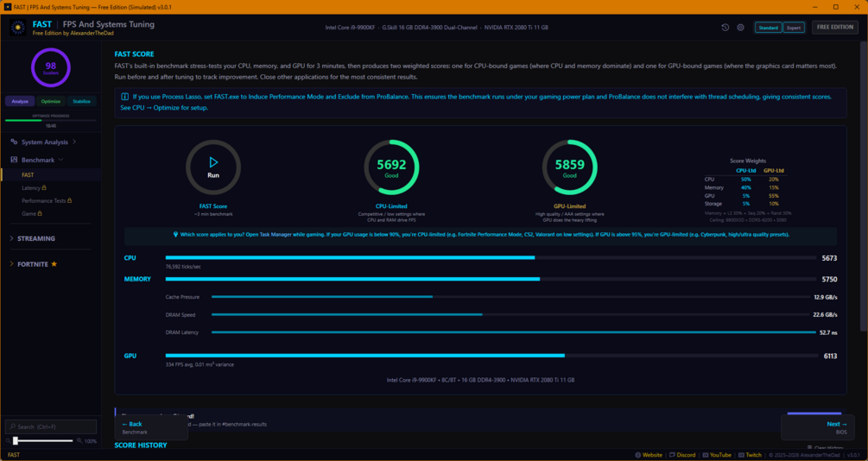The height and width of the screenshot is (461, 868).
Task: Click the CPU-Limited 5692 score gauge
Action: 391,167
